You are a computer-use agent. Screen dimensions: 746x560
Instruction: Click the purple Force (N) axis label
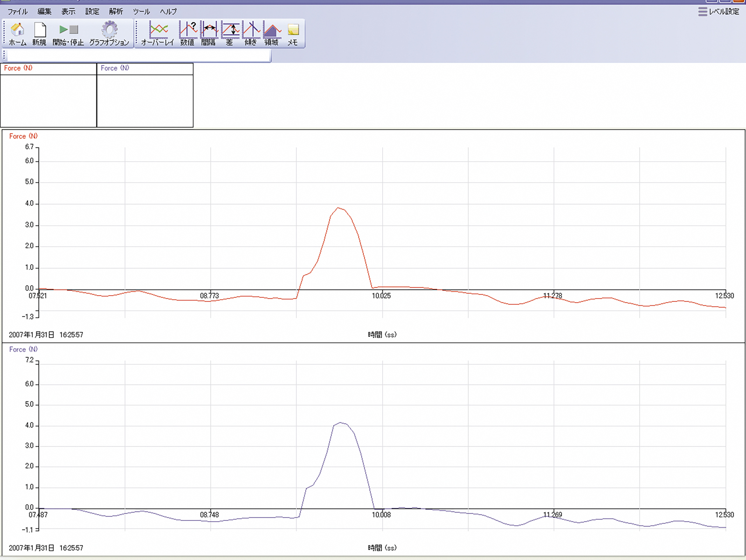click(x=23, y=349)
